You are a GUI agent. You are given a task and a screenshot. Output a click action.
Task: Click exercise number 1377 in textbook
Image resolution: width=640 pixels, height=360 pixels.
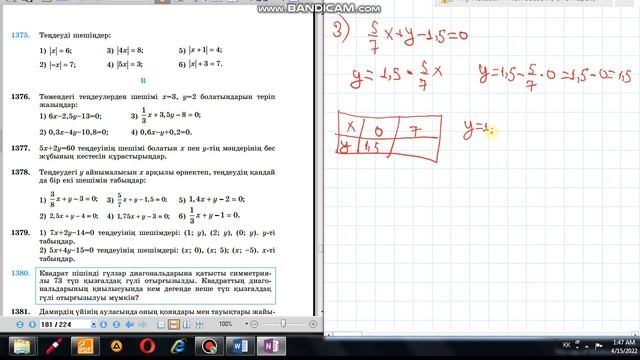point(20,148)
